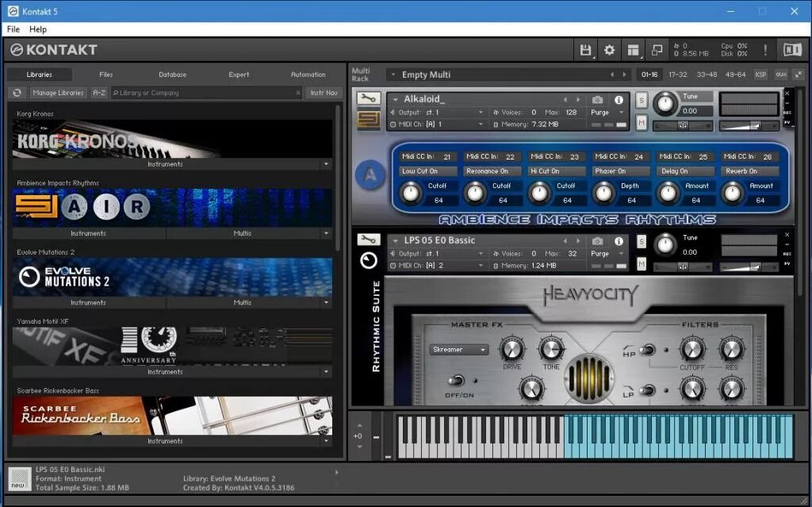Next multi arrow next to Empty Multi
Image resolution: width=812 pixels, height=507 pixels.
point(624,75)
